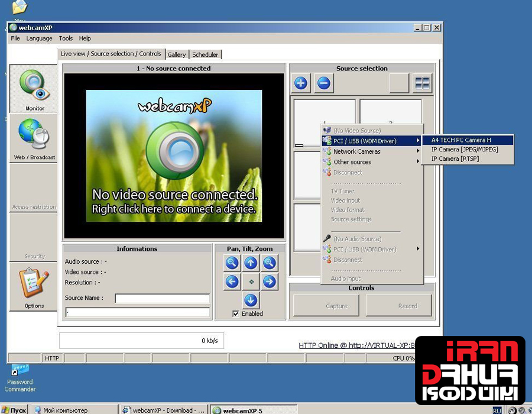532x414 pixels.
Task: Expand the Other sources submenu
Action: (372, 162)
